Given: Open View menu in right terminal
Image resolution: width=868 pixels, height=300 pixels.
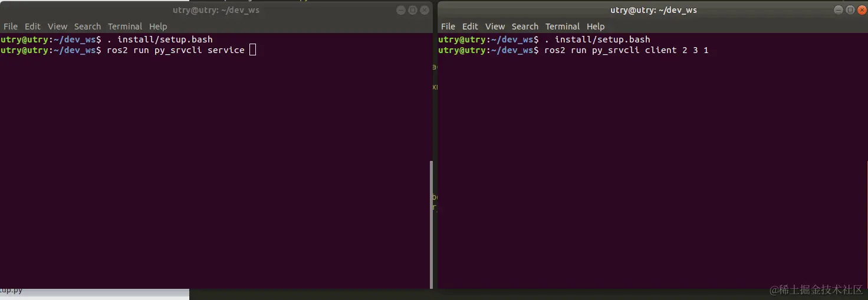Looking at the screenshot, I should click(x=495, y=27).
